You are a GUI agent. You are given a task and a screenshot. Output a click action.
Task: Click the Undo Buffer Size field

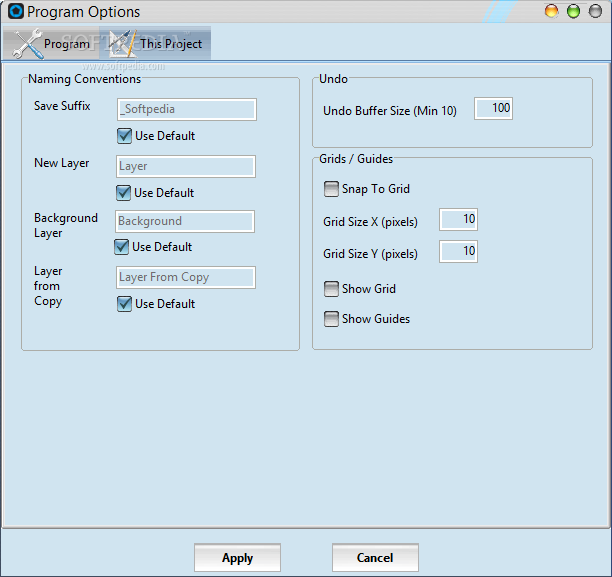(x=493, y=109)
